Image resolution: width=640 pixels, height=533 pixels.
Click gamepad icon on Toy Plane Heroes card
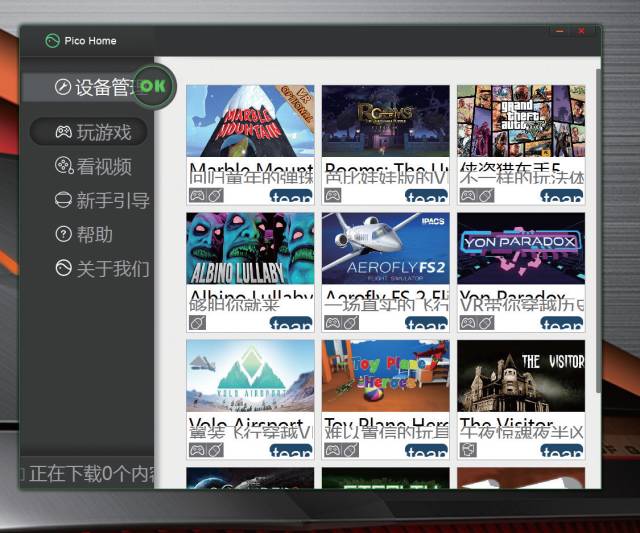333,451
